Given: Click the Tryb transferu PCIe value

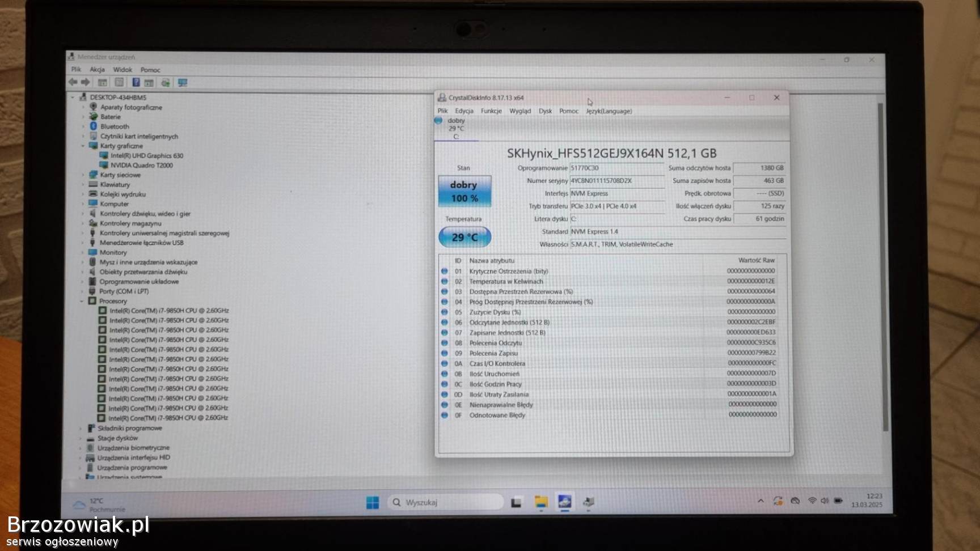Looking at the screenshot, I should tap(617, 206).
